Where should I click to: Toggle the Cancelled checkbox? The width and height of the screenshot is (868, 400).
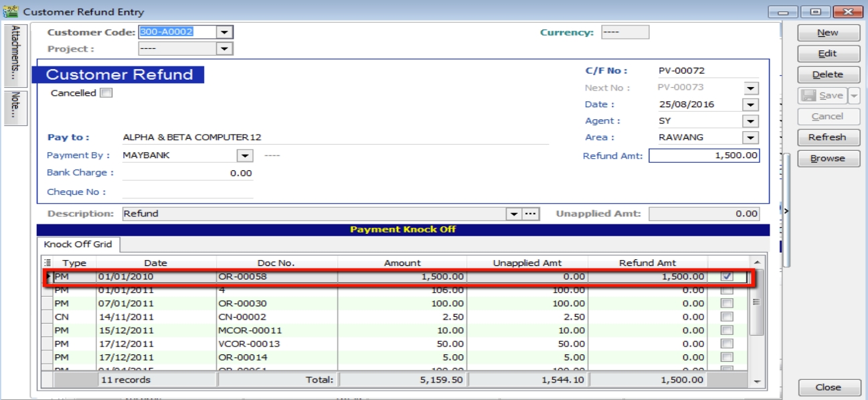coord(106,93)
